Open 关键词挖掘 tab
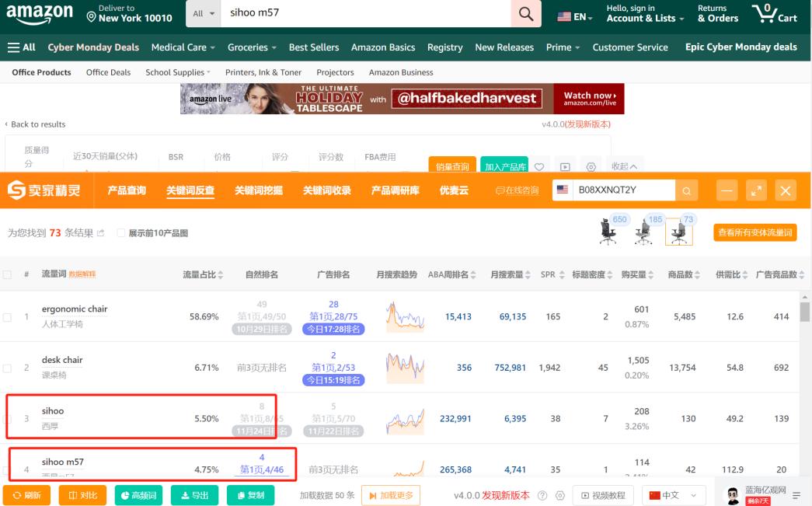This screenshot has height=506, width=812. point(259,190)
